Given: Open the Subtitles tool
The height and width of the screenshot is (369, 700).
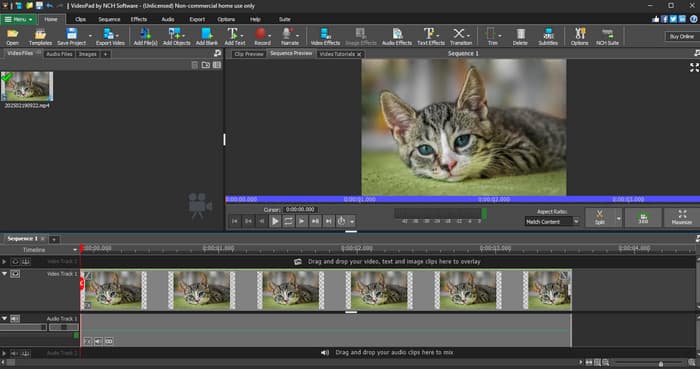Looking at the screenshot, I should (548, 36).
